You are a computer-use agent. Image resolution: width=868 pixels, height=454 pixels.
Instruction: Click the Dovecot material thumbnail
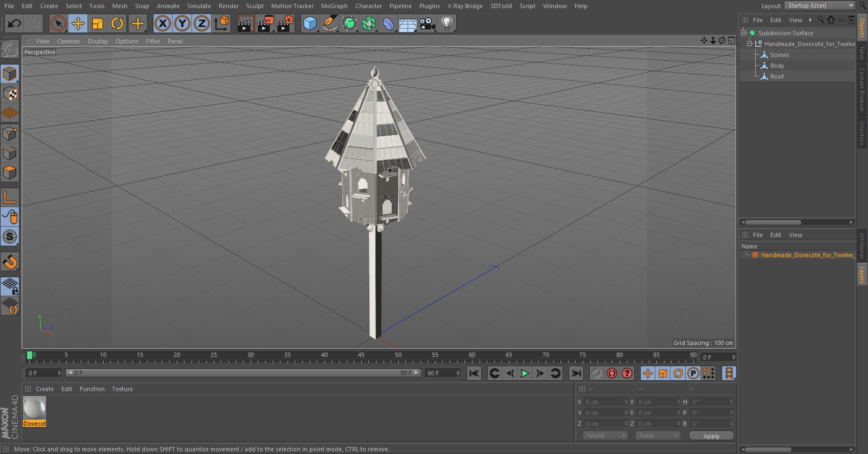[35, 408]
